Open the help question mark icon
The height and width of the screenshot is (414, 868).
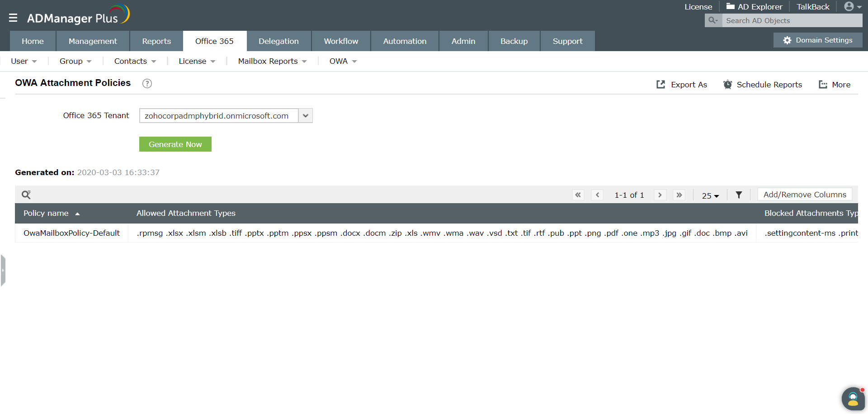pos(147,83)
